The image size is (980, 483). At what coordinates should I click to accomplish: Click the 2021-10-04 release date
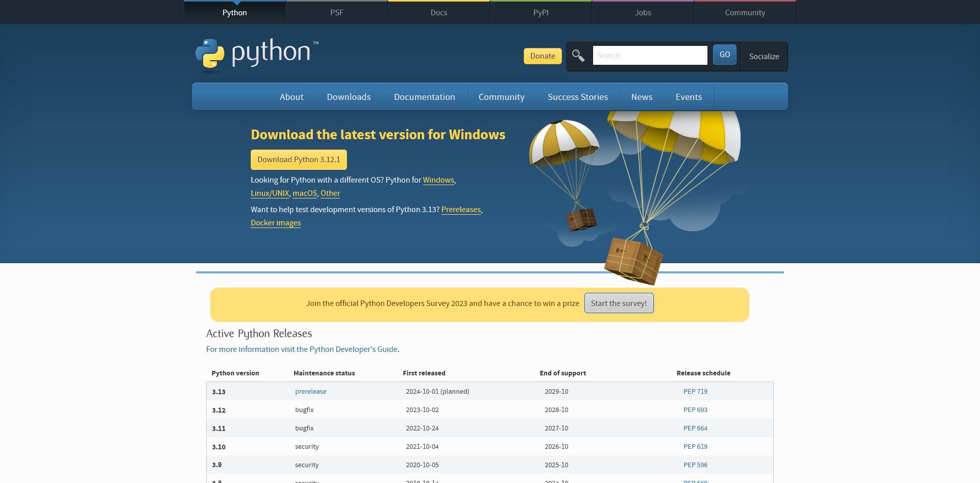[422, 447]
